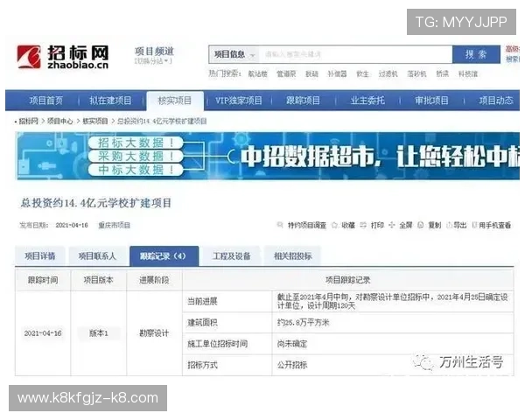525x420 pixels.
Task: Click the 全屏 fullscreen icon
Action: point(391,225)
